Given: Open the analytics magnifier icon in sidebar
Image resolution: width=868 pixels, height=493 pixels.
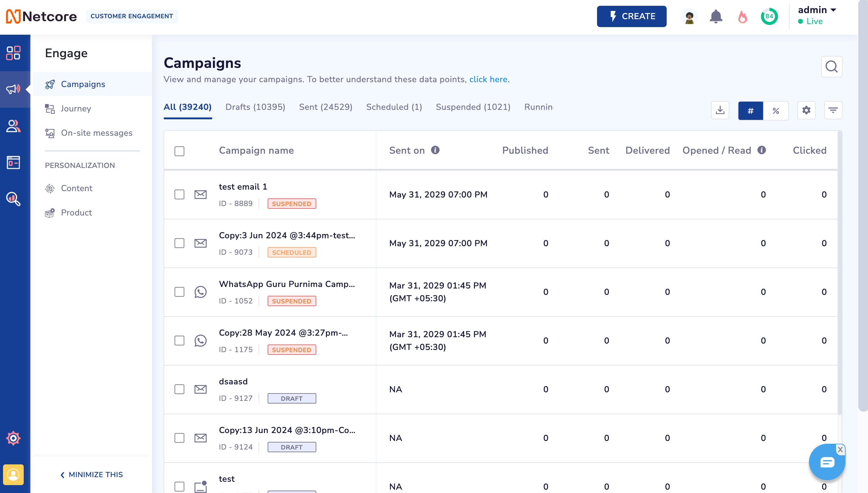Looking at the screenshot, I should (13, 199).
